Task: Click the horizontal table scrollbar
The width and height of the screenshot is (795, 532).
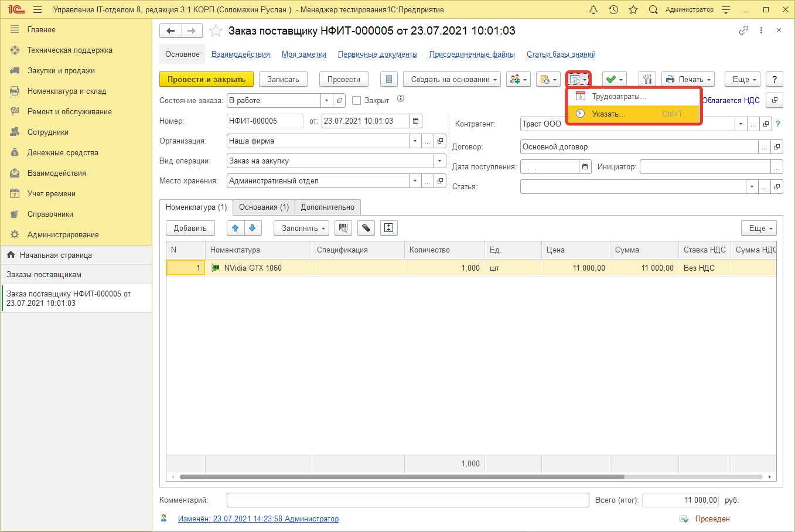Action: pos(401,477)
